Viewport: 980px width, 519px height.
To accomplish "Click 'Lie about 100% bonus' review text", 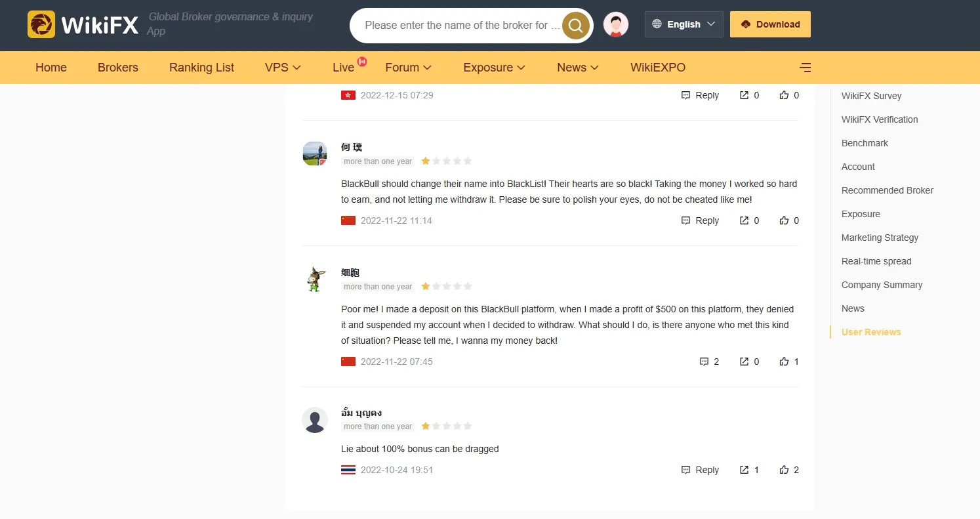I will pyautogui.click(x=420, y=449).
